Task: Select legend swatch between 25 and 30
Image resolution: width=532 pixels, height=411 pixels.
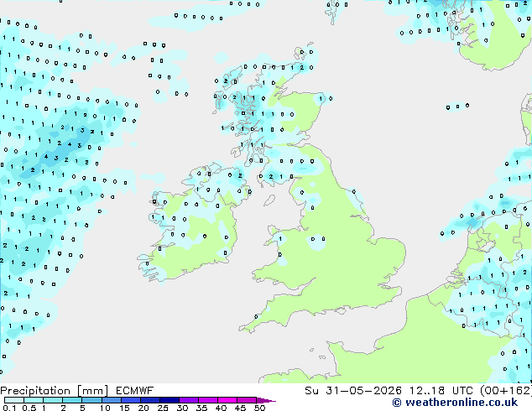Action: [x=170, y=400]
